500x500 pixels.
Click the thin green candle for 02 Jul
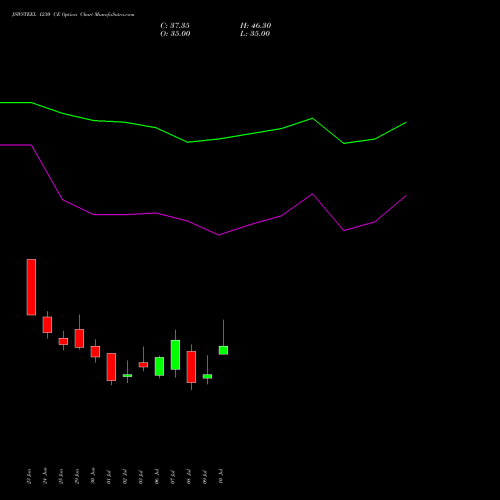(127, 375)
